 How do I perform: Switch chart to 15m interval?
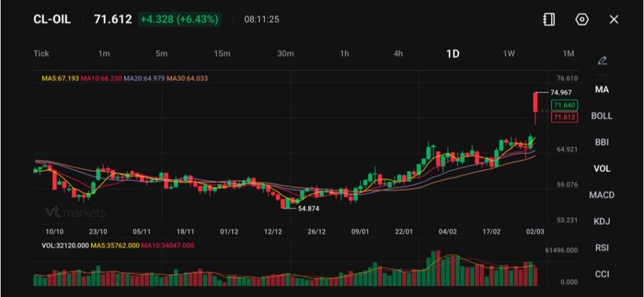(222, 53)
